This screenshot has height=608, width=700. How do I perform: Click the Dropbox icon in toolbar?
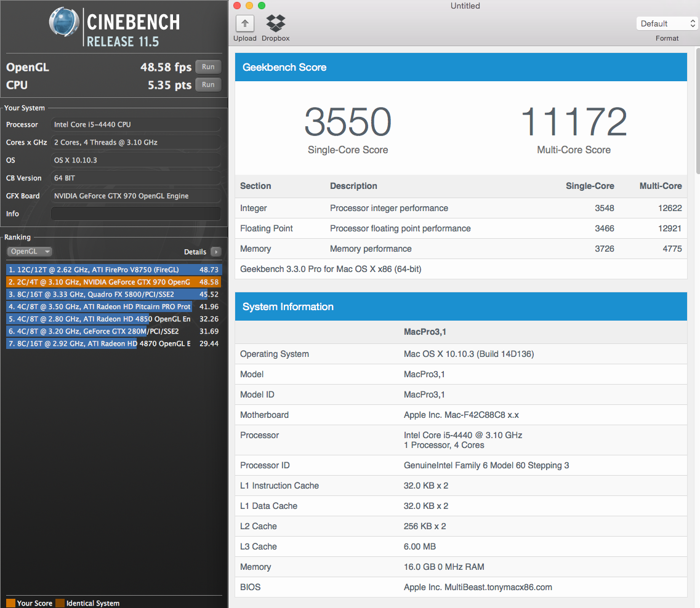[275, 24]
